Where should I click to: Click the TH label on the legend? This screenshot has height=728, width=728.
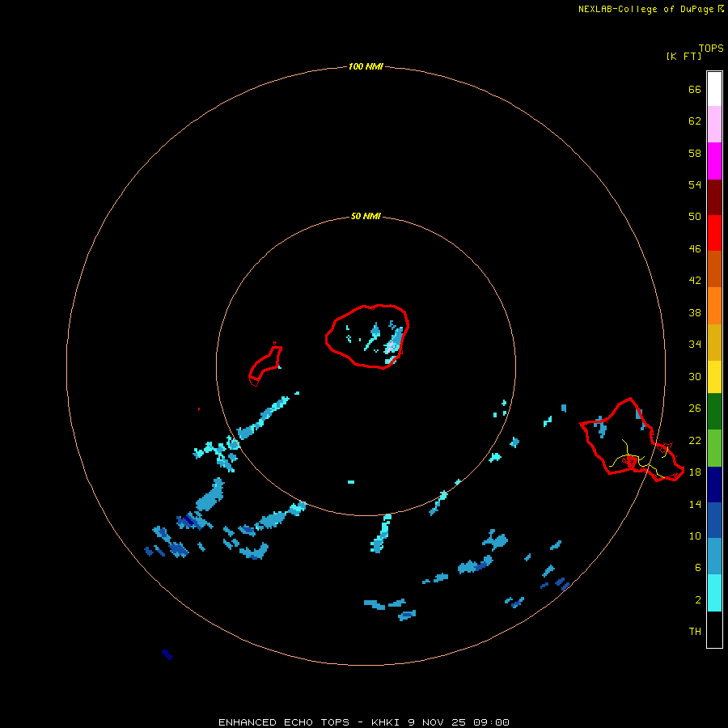695,632
